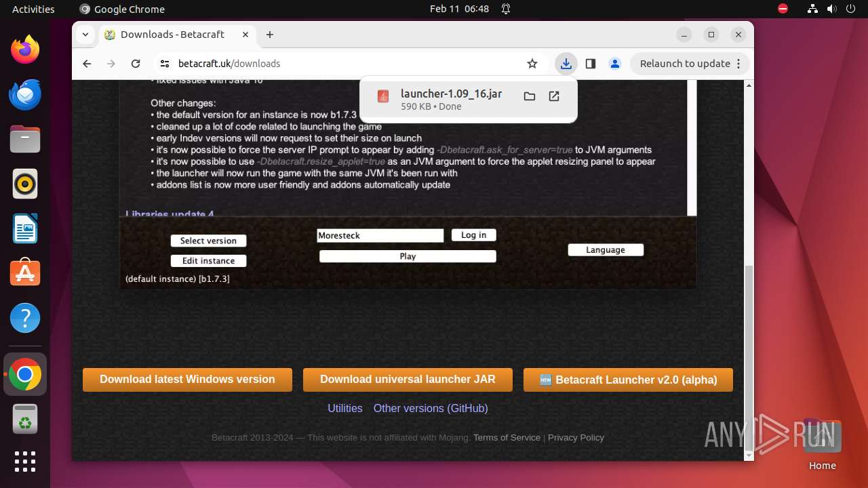Click Download latest Windows version
This screenshot has height=488, width=868.
pos(187,380)
